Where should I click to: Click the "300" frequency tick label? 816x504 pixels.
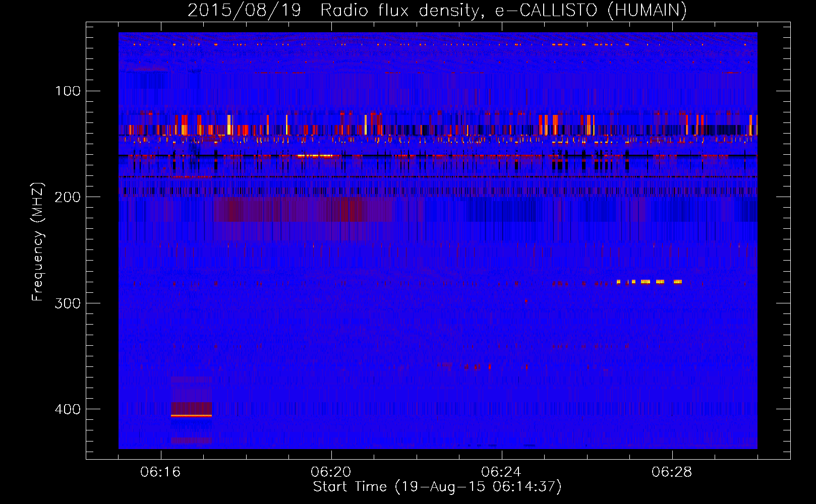click(x=68, y=303)
